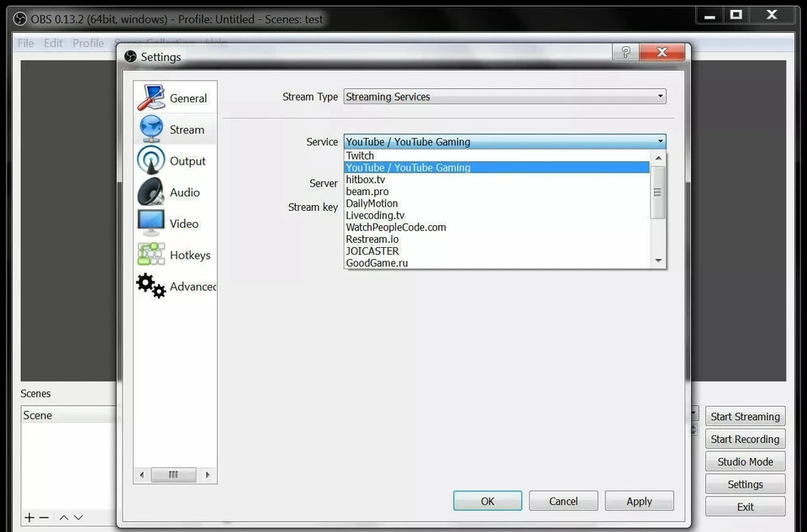The width and height of the screenshot is (807, 532).
Task: Open the Profile menu
Action: [x=88, y=43]
